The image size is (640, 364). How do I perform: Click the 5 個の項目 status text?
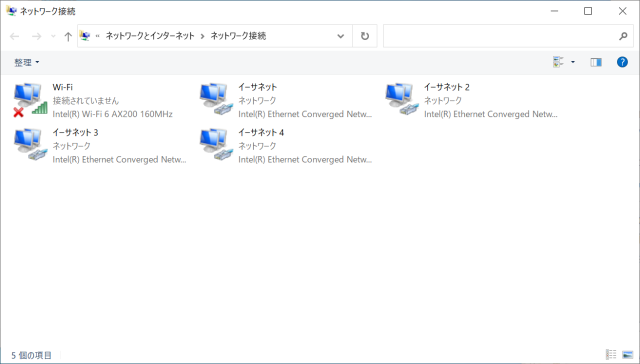pyautogui.click(x=31, y=355)
